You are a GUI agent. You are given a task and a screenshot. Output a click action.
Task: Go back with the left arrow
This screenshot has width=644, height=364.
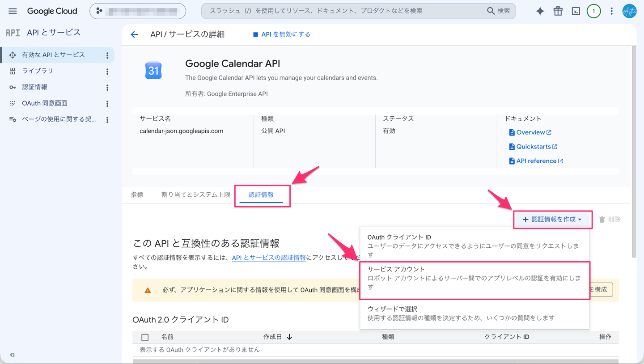point(134,34)
